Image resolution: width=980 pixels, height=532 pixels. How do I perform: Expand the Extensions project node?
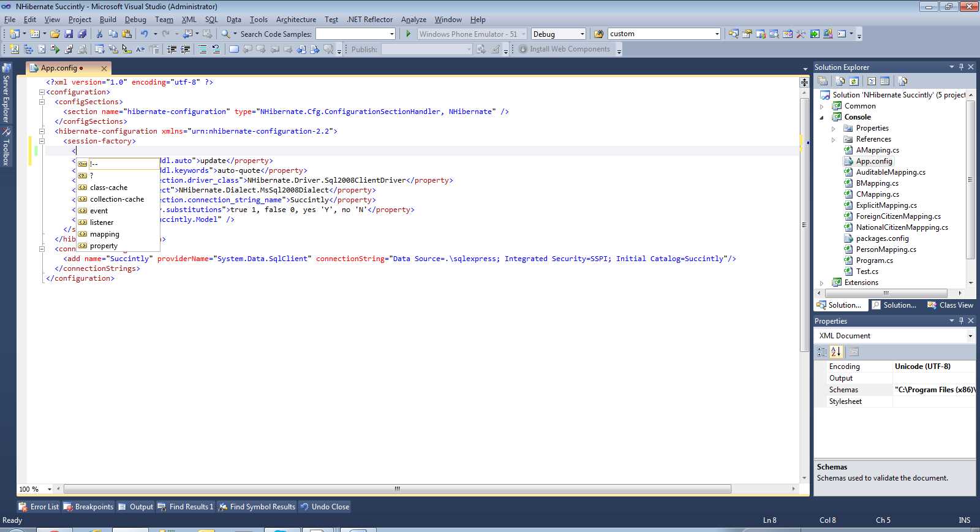tap(822, 283)
